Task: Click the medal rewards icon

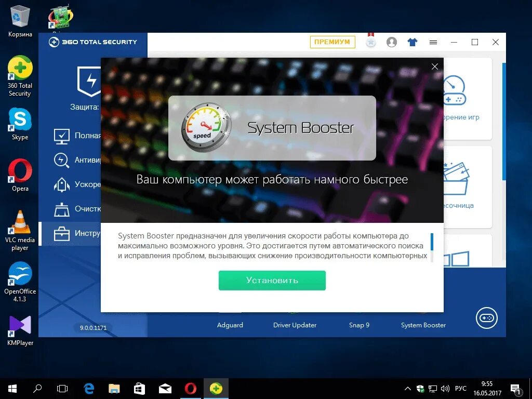Action: pyautogui.click(x=370, y=42)
